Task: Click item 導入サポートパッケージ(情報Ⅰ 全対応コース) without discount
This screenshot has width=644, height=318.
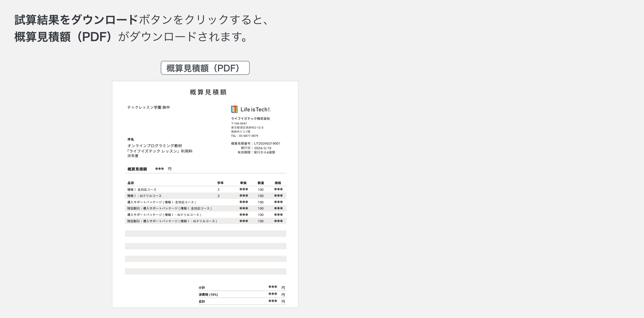Action: 162,202
